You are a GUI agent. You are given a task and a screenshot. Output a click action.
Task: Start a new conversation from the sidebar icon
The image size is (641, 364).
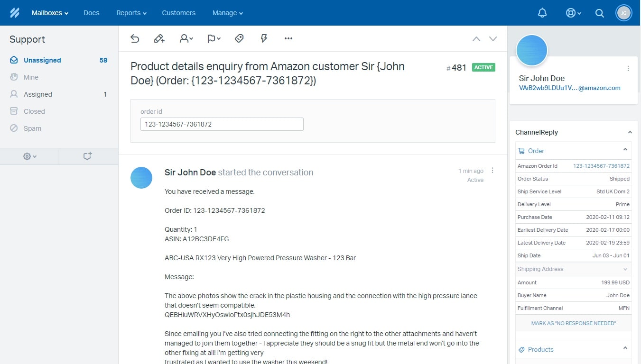(88, 156)
